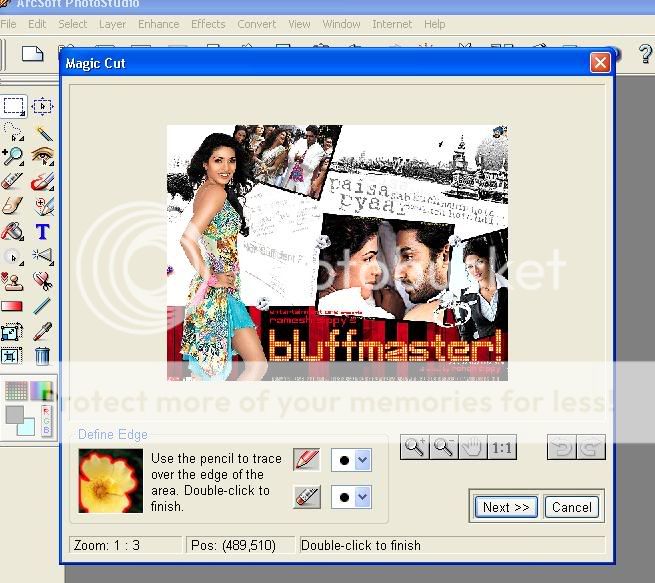Click the Next >> button
This screenshot has width=655, height=583.
pyautogui.click(x=506, y=507)
